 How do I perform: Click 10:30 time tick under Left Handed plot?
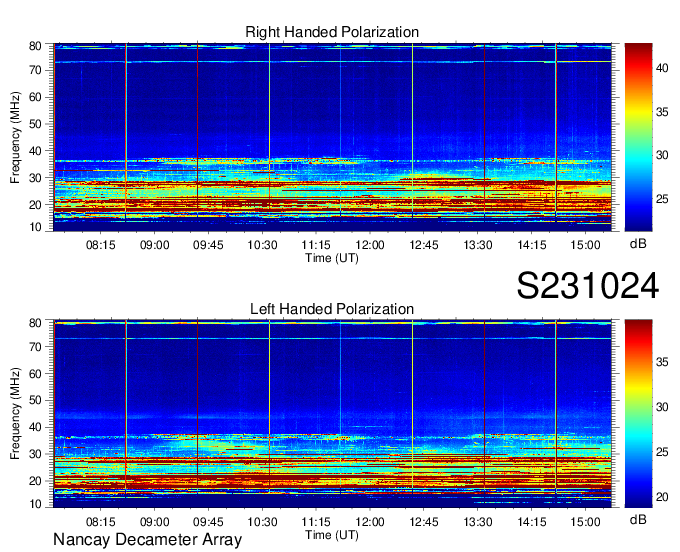[x=262, y=522]
